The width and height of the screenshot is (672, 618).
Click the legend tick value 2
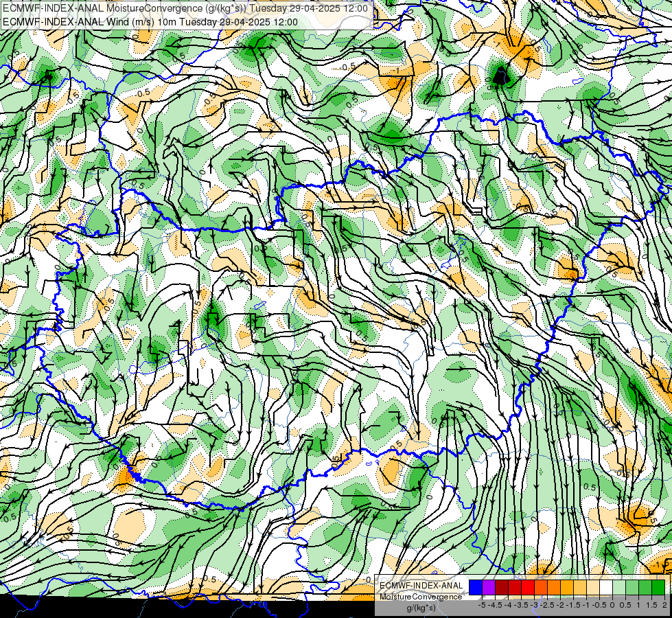[664, 605]
